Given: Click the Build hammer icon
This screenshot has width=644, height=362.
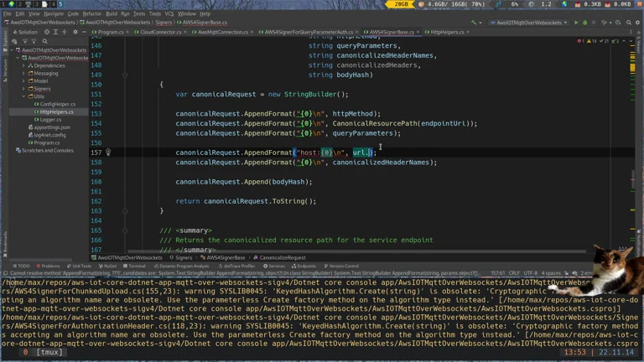Looking at the screenshot, I should point(474,23).
